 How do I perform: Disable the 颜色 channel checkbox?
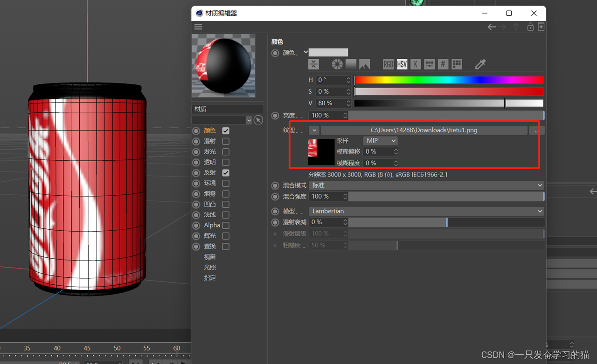[x=226, y=131]
